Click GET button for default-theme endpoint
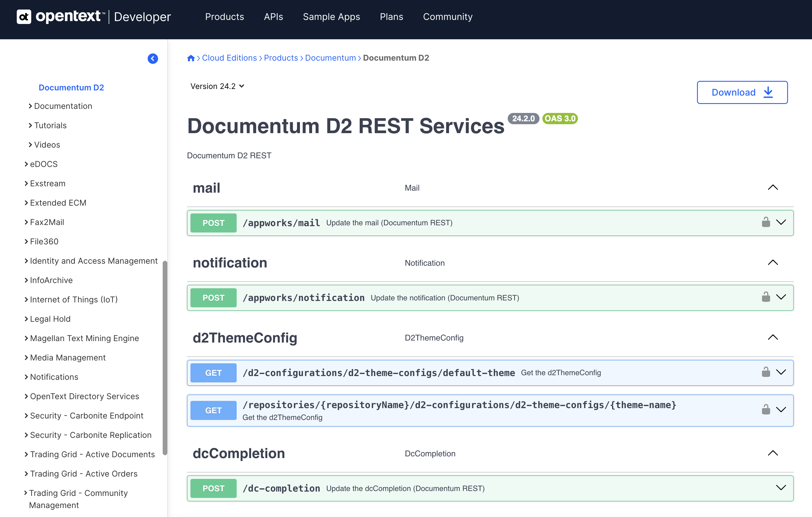This screenshot has height=517, width=812. (214, 373)
